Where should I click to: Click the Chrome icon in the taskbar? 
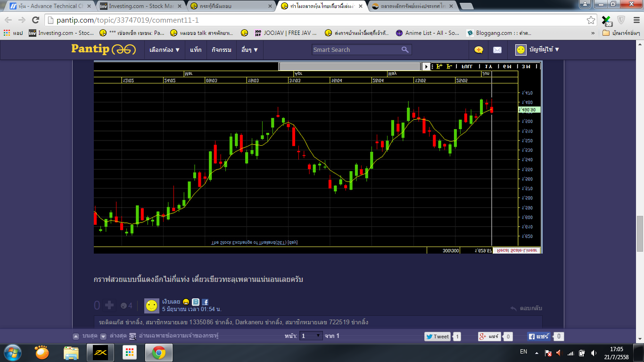click(158, 353)
